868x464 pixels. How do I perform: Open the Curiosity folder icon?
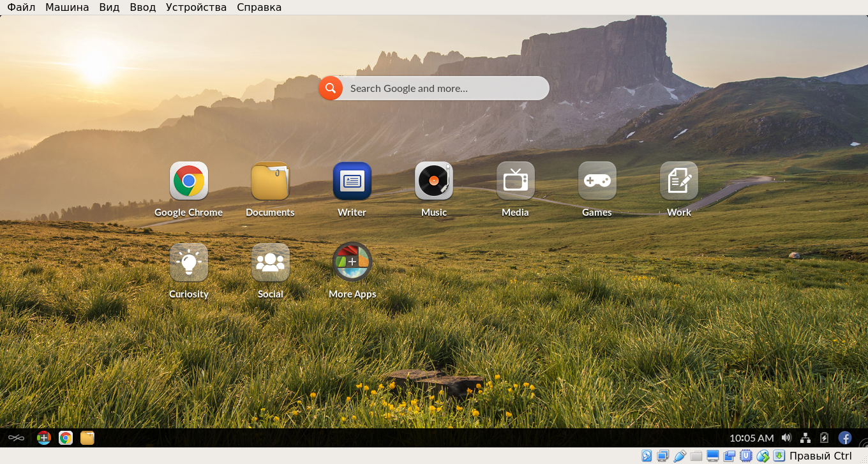pos(188,262)
